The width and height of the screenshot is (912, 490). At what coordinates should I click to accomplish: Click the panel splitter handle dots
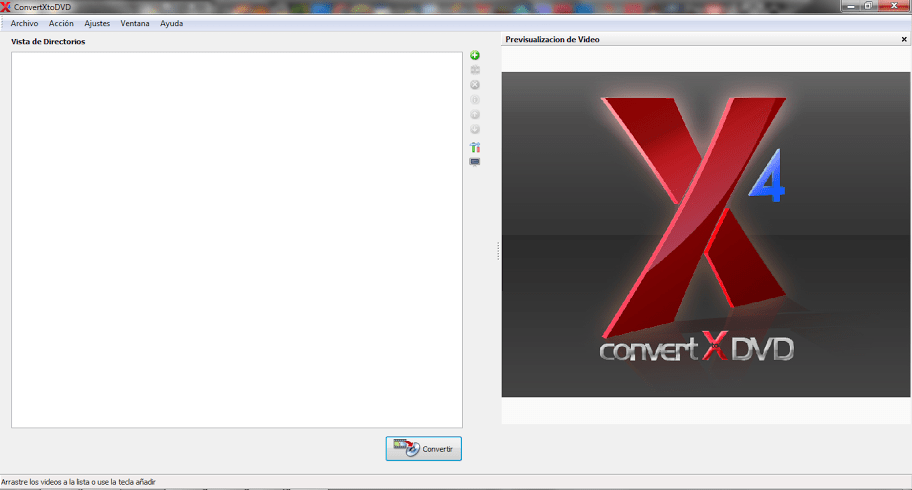coord(498,251)
